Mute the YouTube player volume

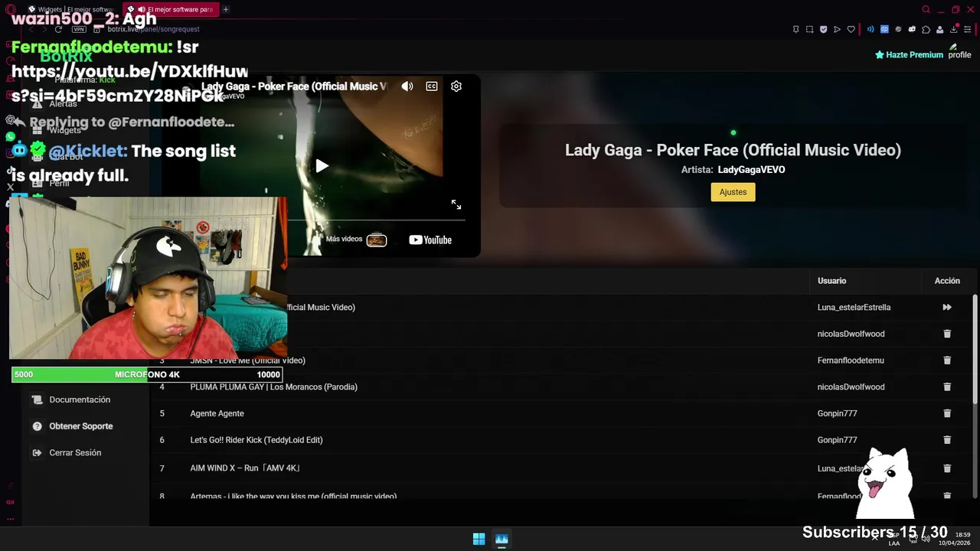click(407, 86)
